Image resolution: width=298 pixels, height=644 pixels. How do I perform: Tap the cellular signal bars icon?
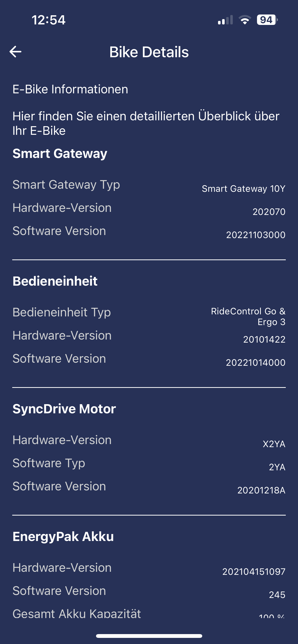(225, 20)
